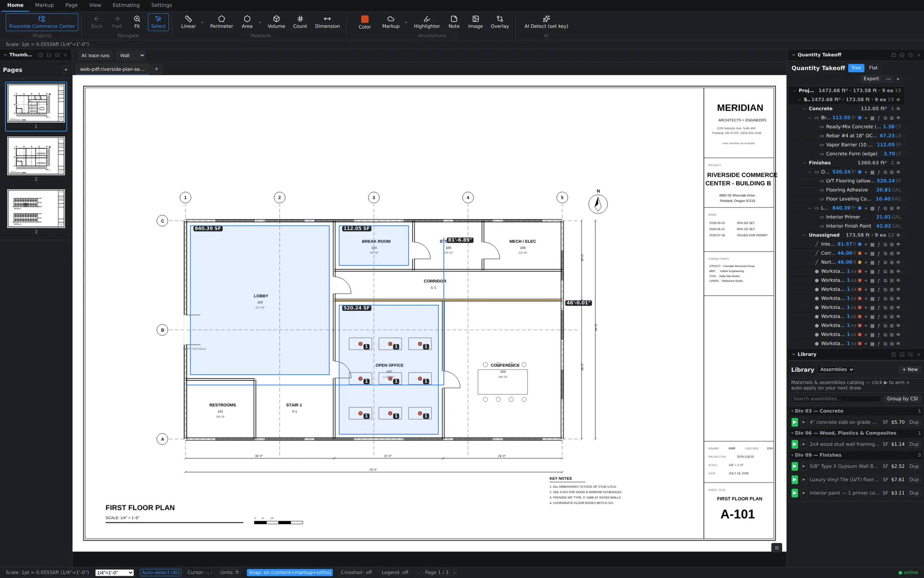Viewport: 924px width, 578px height.
Task: Activate the Select pointer tool
Action: tap(158, 22)
